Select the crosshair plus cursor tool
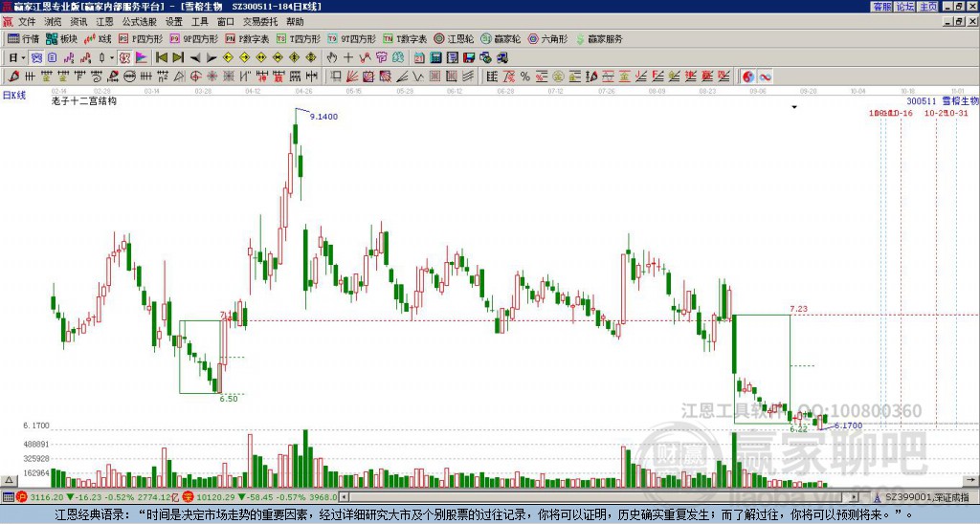Image resolution: width=980 pixels, height=524 pixels. click(348, 57)
